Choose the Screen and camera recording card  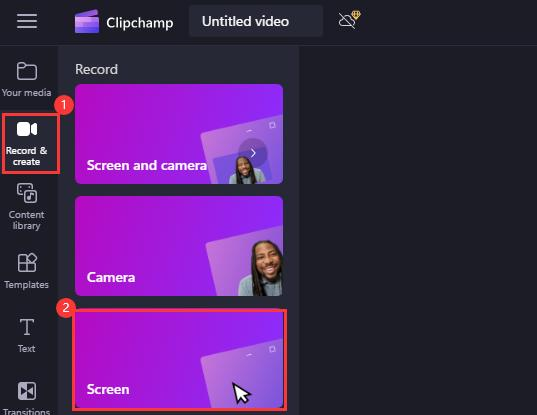pos(179,134)
